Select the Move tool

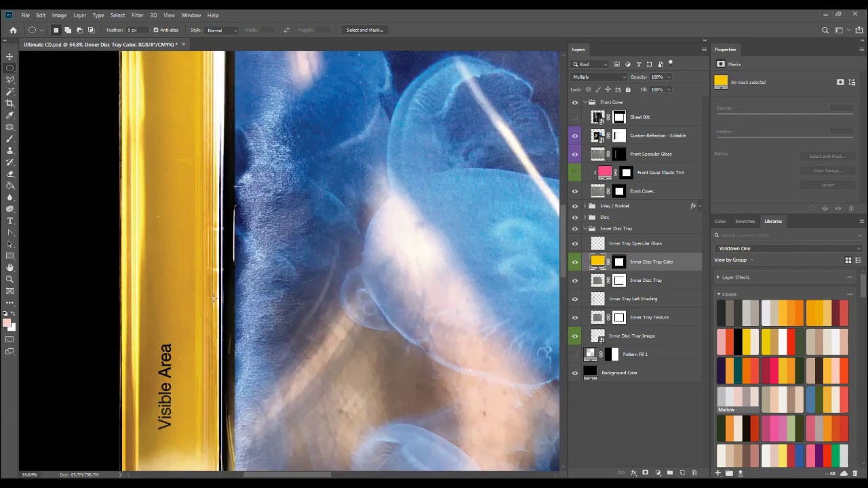coord(9,56)
